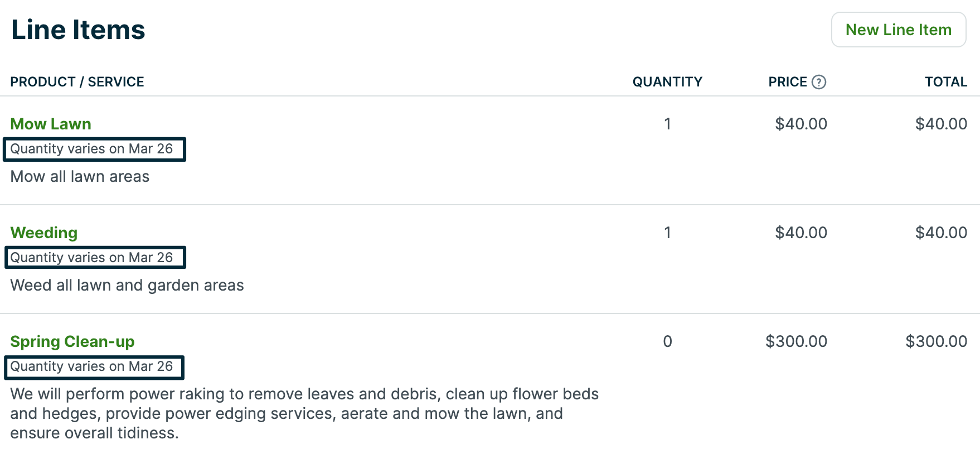Click the Spring Clean-up total of $300.00

click(x=936, y=341)
